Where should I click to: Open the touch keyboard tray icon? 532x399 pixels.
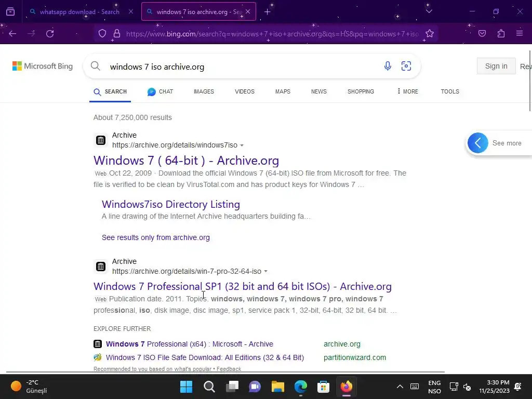click(414, 387)
